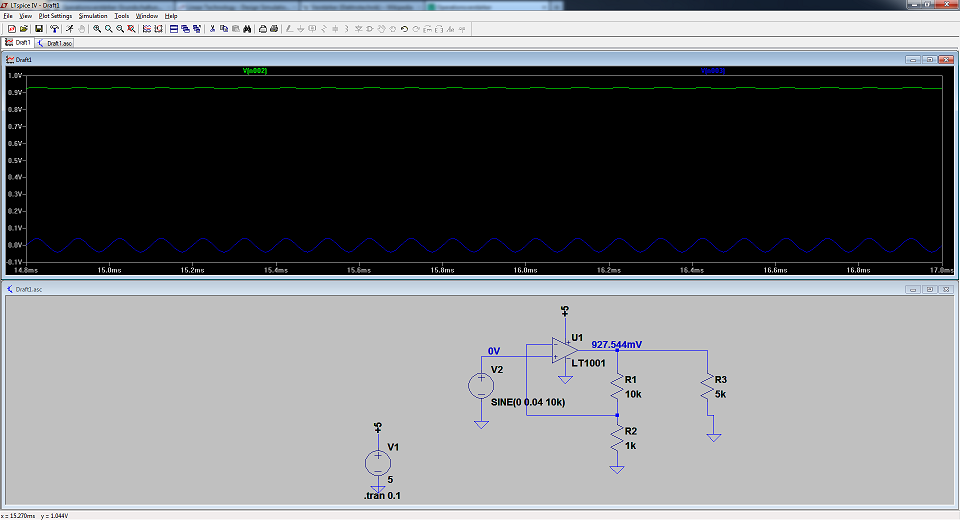Click the V1 voltage source symbol
The height and width of the screenshot is (520, 960).
pos(378,463)
